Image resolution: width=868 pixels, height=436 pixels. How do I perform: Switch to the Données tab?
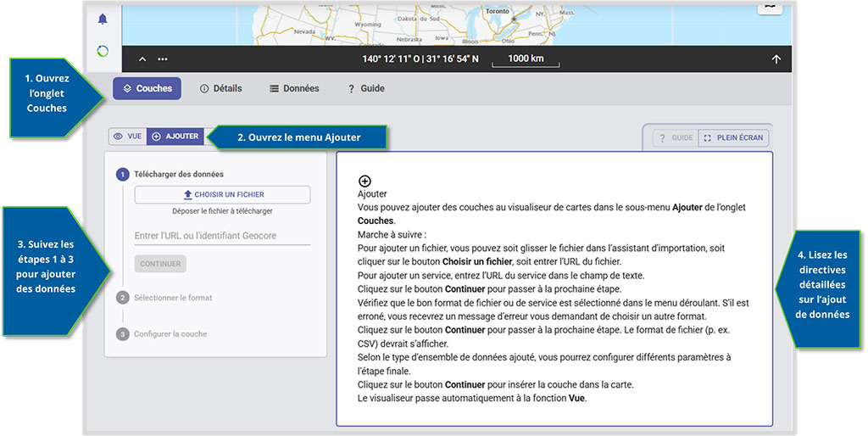[294, 88]
